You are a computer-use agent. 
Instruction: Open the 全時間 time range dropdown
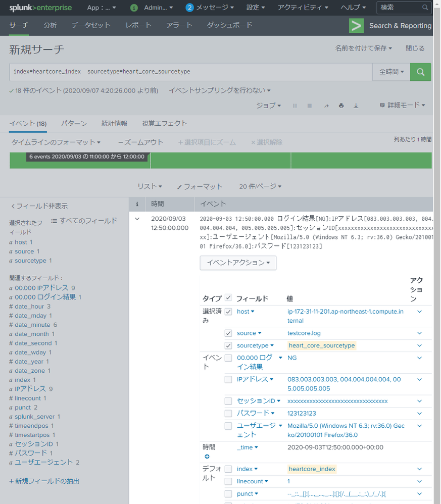391,72
